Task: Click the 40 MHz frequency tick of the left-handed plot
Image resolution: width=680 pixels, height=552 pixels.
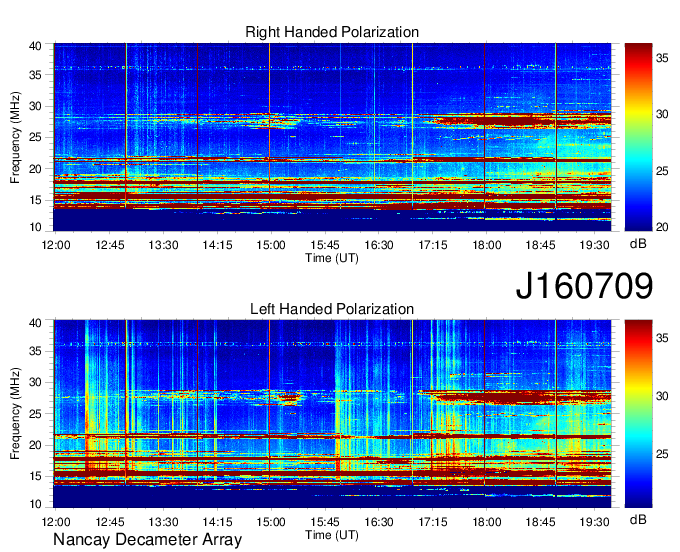Action: [35, 323]
